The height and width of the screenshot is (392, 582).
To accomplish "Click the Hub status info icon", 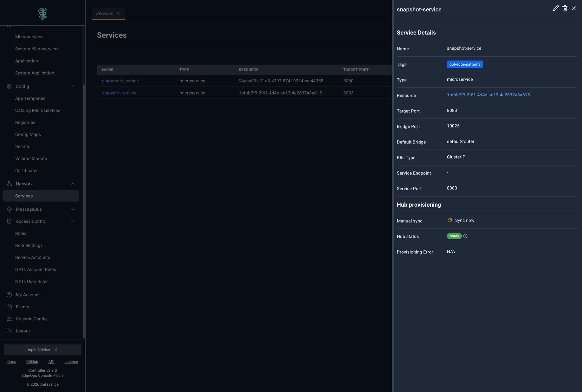I will coord(465,236).
